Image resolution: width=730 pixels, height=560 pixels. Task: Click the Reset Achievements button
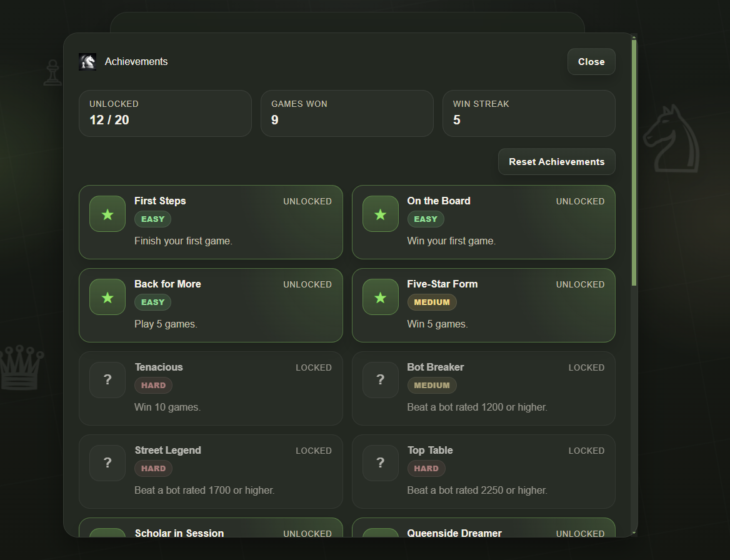click(556, 161)
